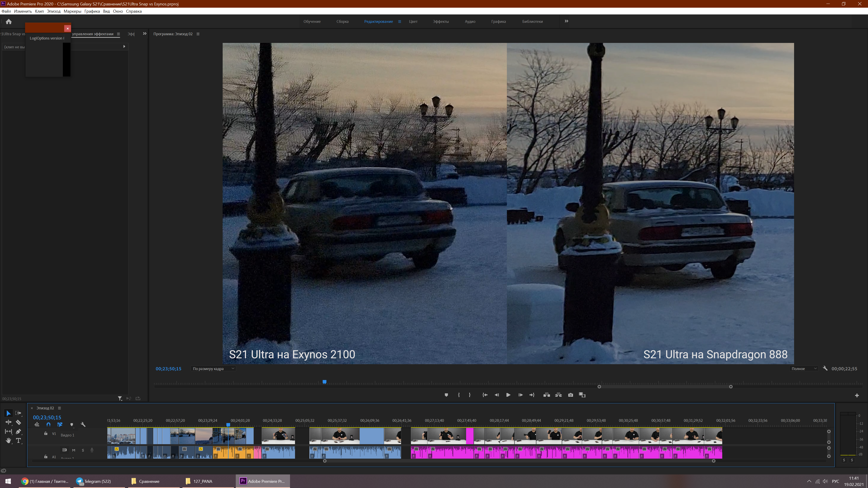Select the Track Select Forward tool
Image resolution: width=868 pixels, height=488 pixels.
[18, 413]
